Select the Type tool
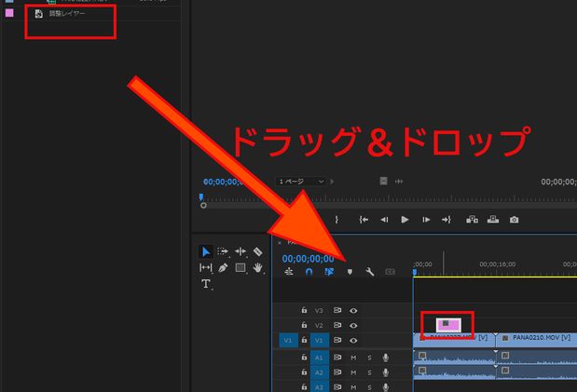This screenshot has width=577, height=392. click(205, 284)
